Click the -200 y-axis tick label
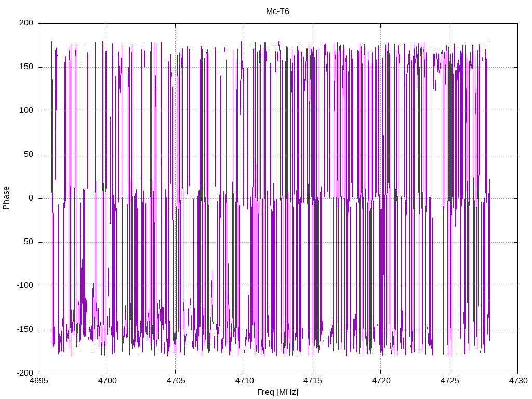532x399 pixels. 25,373
